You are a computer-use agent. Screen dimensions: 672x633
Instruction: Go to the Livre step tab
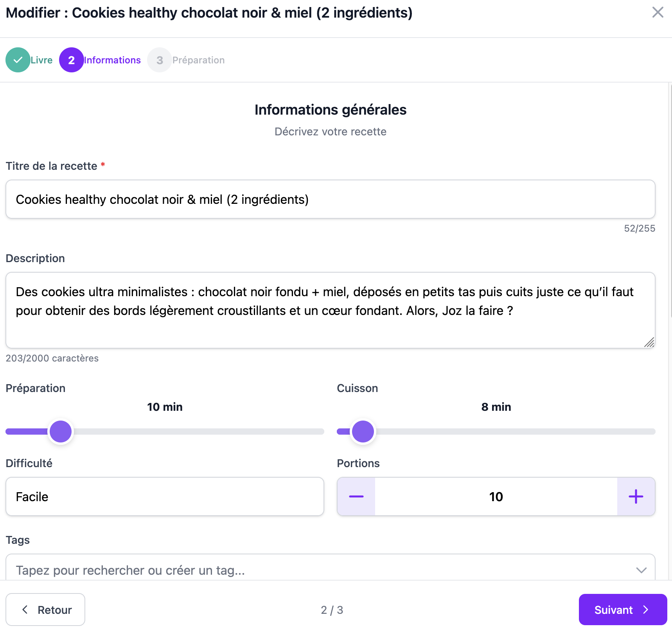tap(41, 60)
